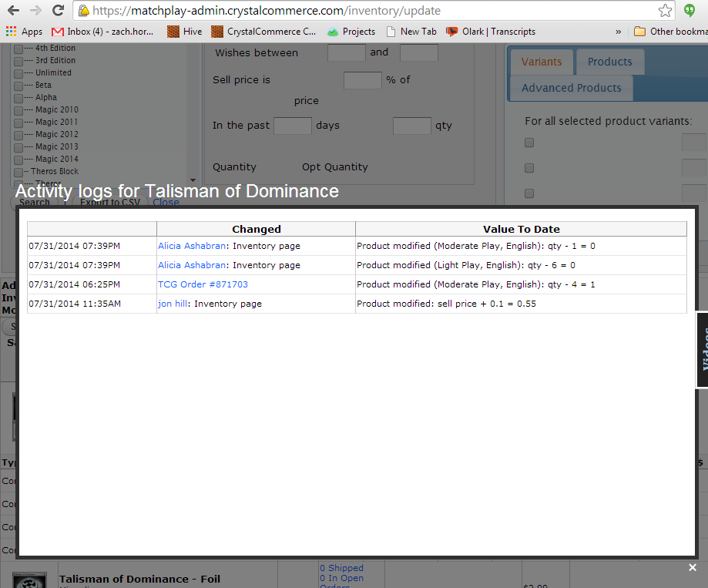Image resolution: width=708 pixels, height=588 pixels.
Task: Click the Sell price percent field
Action: [x=363, y=80]
